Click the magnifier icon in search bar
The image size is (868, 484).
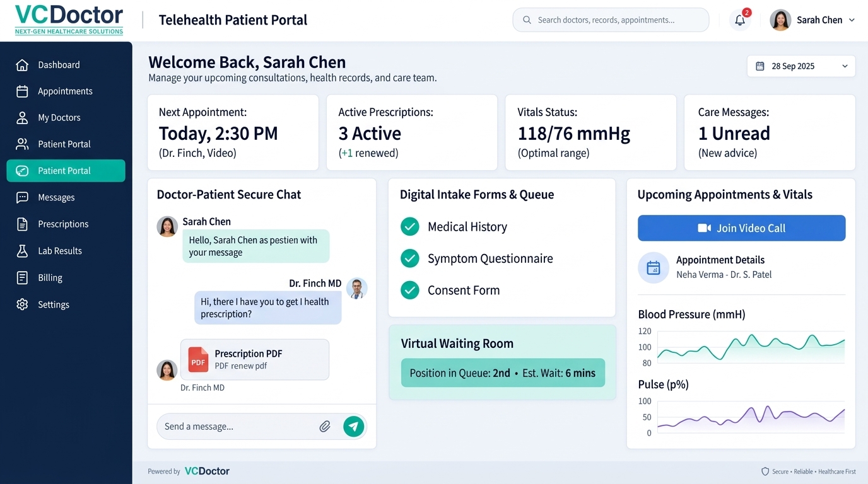click(x=527, y=20)
